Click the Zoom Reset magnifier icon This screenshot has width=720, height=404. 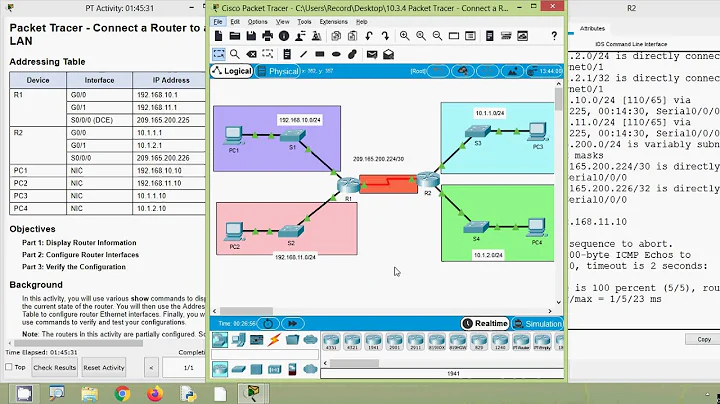click(421, 36)
